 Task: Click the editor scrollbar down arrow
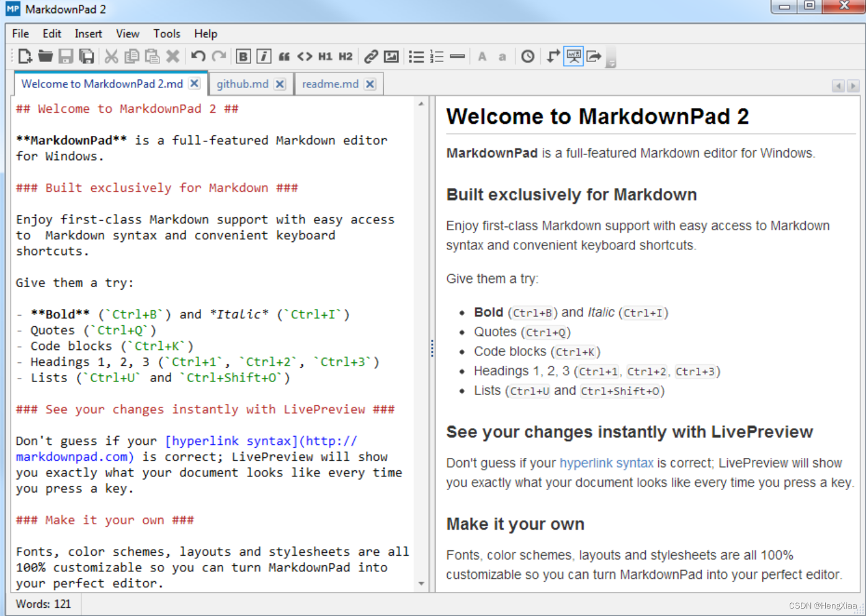421,584
